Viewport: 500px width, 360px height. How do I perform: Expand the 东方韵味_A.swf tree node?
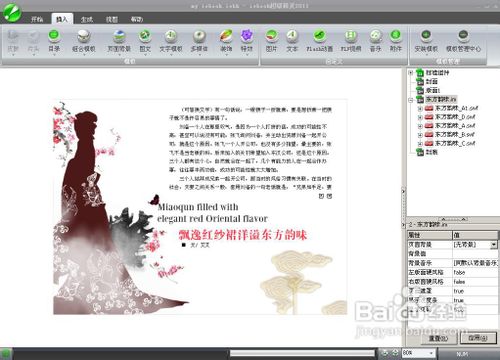click(x=420, y=126)
